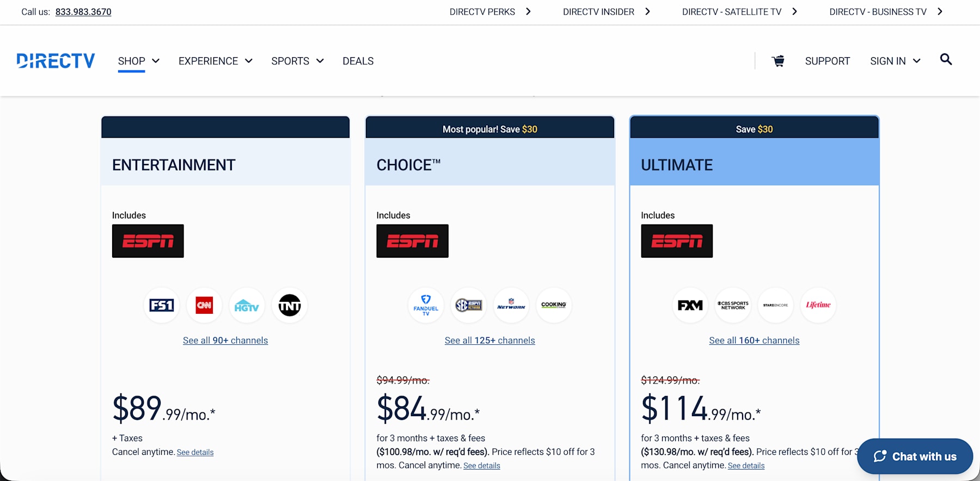Expand the SIGN IN dropdown chevron
The height and width of the screenshot is (481, 980).
917,61
